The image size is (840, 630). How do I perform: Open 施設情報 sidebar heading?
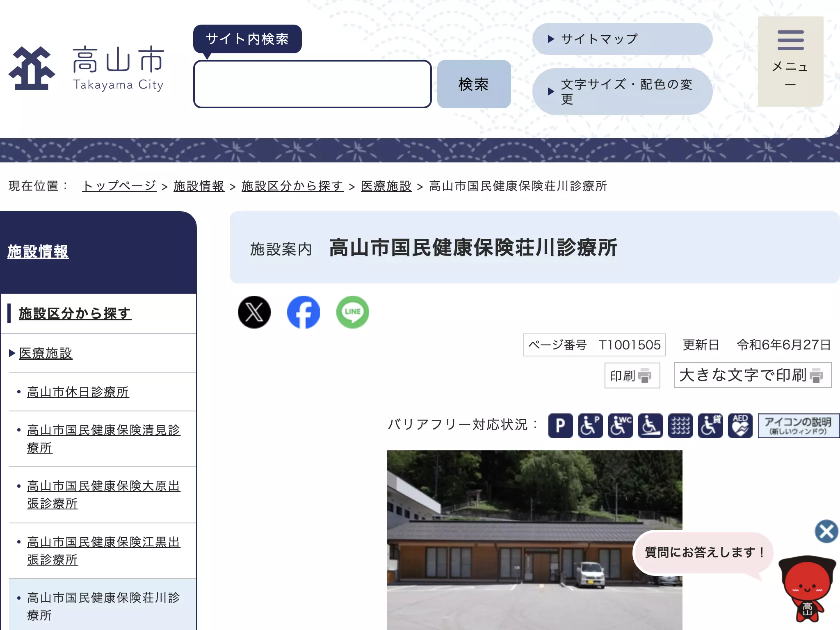pos(38,251)
